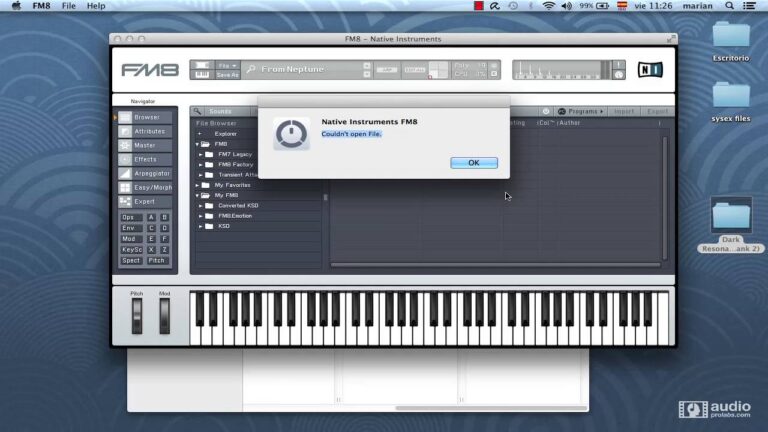Expand the FM8.Emotion folder
The width and height of the screenshot is (768, 432).
tap(200, 216)
